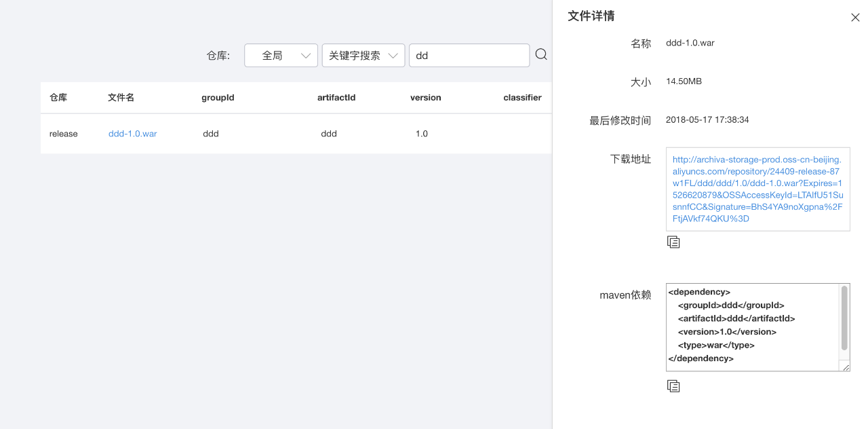Viewport: 868px width, 429px height.
Task: Click the 名称 label
Action: point(641,43)
